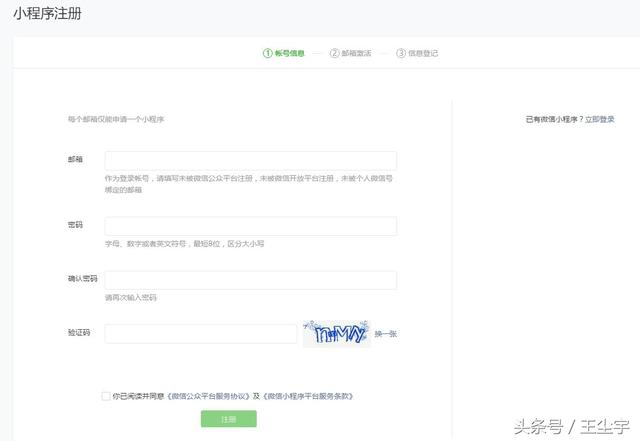Click the 邮箱 field label
This screenshot has height=441, width=640.
[75, 159]
